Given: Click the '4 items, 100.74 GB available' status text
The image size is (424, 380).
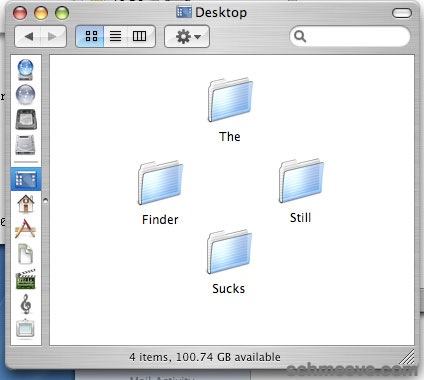Looking at the screenshot, I should (205, 357).
